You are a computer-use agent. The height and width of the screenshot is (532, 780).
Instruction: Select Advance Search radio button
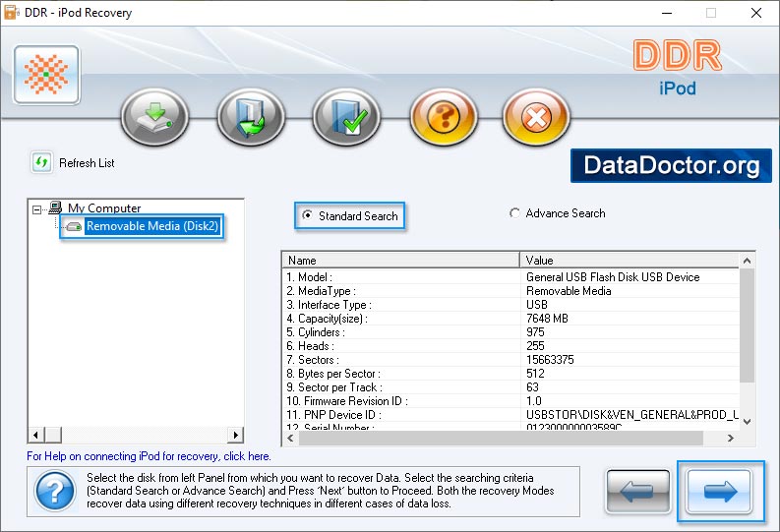514,213
